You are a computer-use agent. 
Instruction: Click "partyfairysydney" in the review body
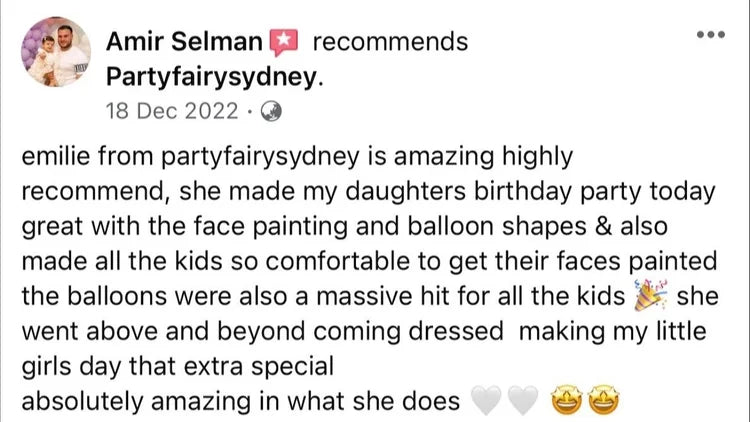pyautogui.click(x=260, y=157)
